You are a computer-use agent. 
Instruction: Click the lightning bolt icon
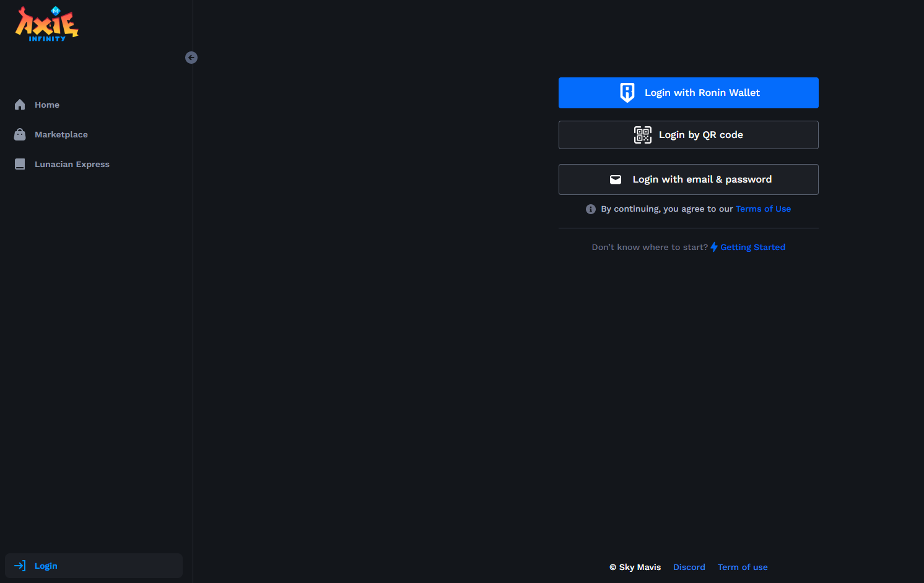pos(714,247)
